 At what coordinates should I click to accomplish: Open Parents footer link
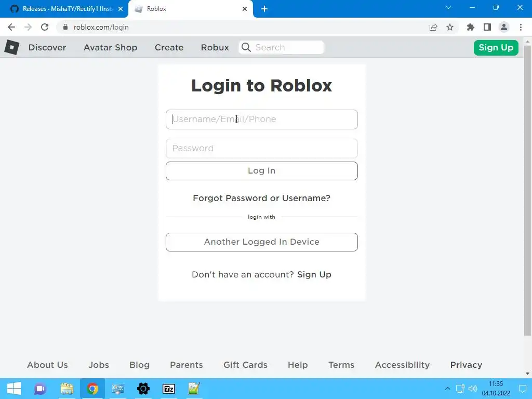tap(187, 365)
